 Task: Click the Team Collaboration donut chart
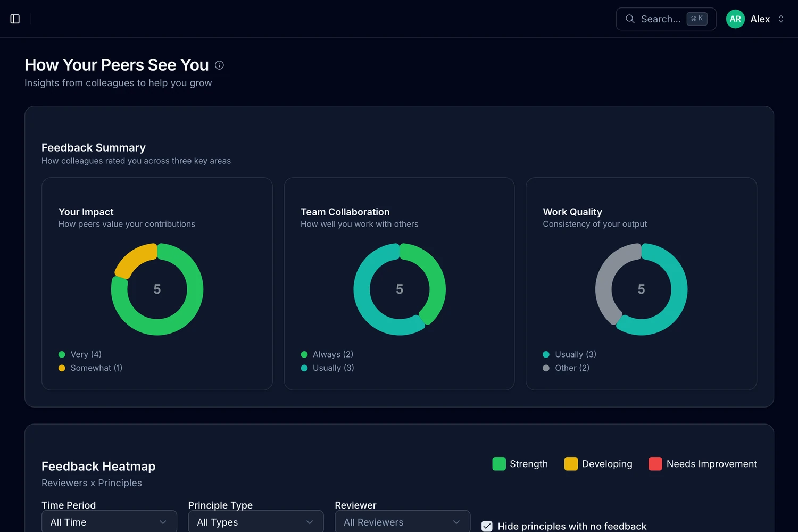coord(400,289)
